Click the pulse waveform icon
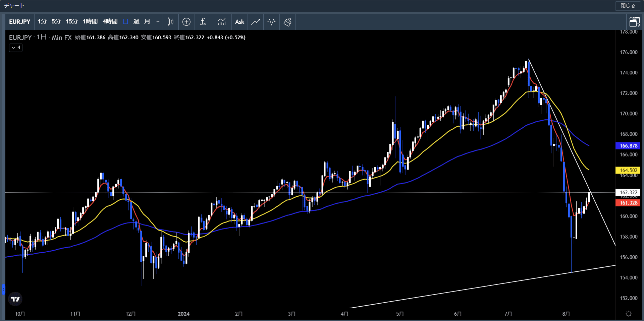The height and width of the screenshot is (321, 644). [x=272, y=22]
